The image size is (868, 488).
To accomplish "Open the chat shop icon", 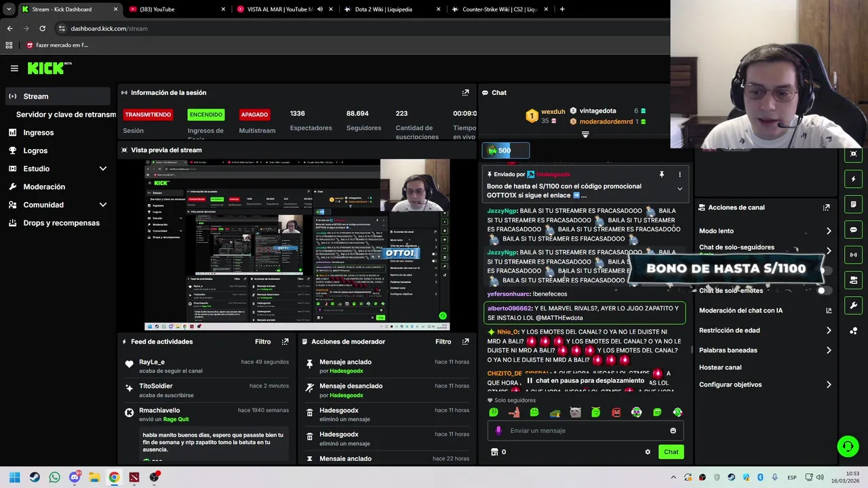I will 494,452.
